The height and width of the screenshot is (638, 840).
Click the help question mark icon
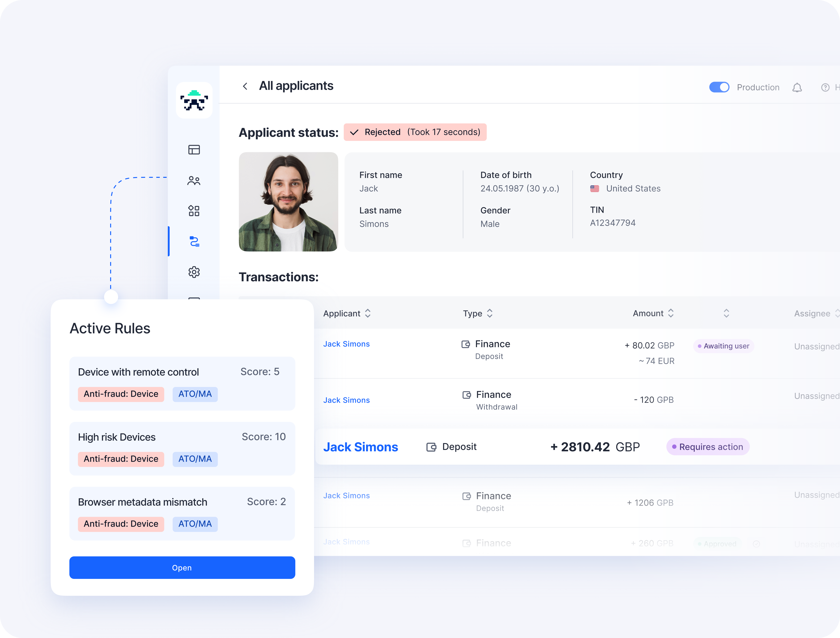825,88
